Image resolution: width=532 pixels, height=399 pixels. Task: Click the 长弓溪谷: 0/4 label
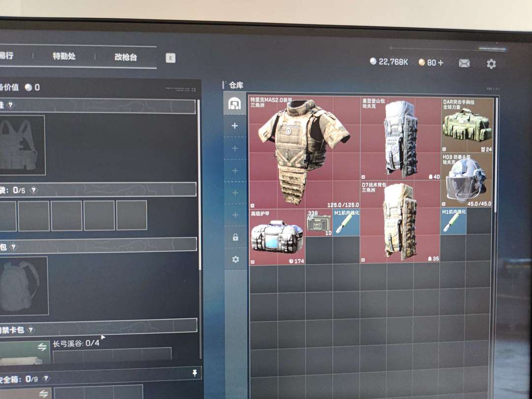[76, 343]
